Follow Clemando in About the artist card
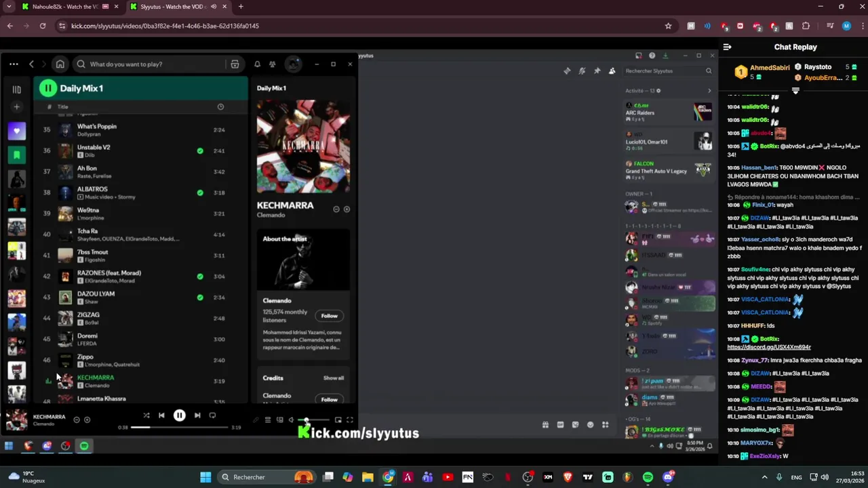 (x=329, y=316)
